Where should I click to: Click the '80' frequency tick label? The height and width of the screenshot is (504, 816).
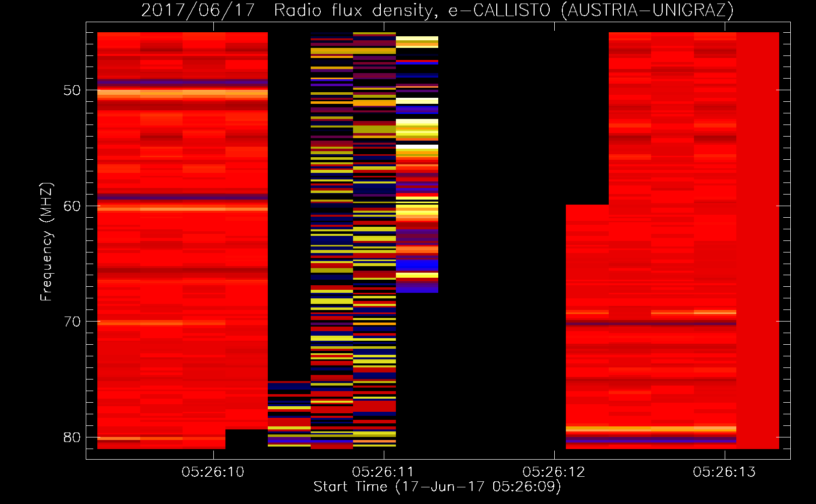click(72, 437)
